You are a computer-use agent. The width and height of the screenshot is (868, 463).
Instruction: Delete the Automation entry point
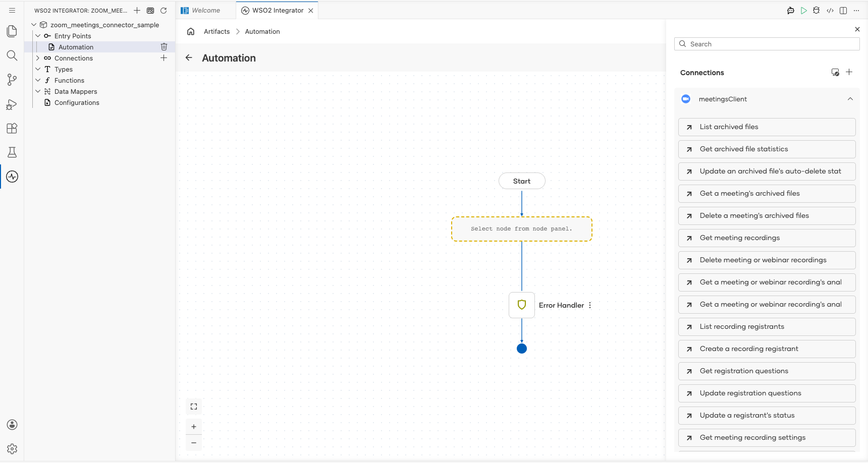coord(164,47)
